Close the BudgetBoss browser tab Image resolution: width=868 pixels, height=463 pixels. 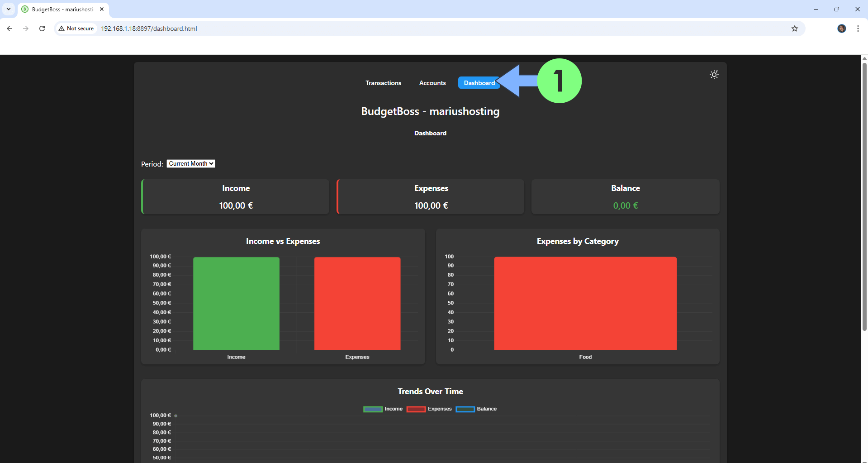click(102, 9)
